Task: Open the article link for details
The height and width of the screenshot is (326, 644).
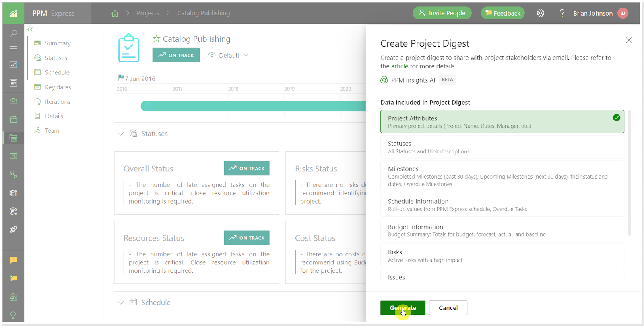Action: point(400,66)
